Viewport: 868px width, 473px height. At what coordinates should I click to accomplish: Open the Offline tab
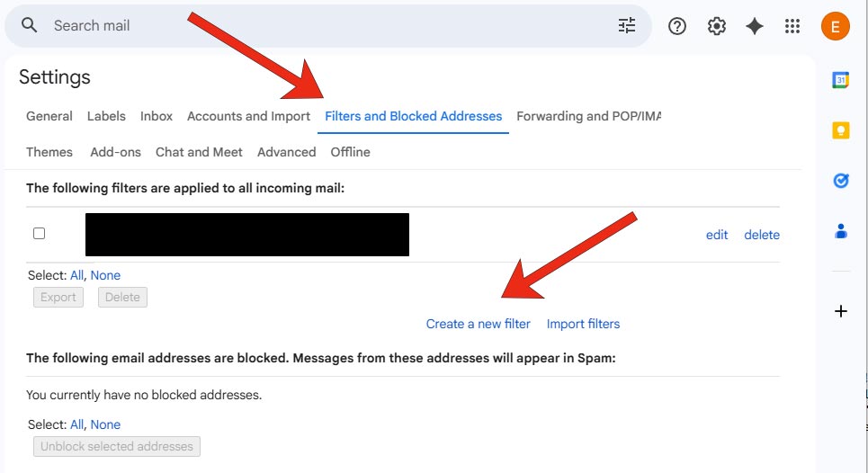click(351, 152)
